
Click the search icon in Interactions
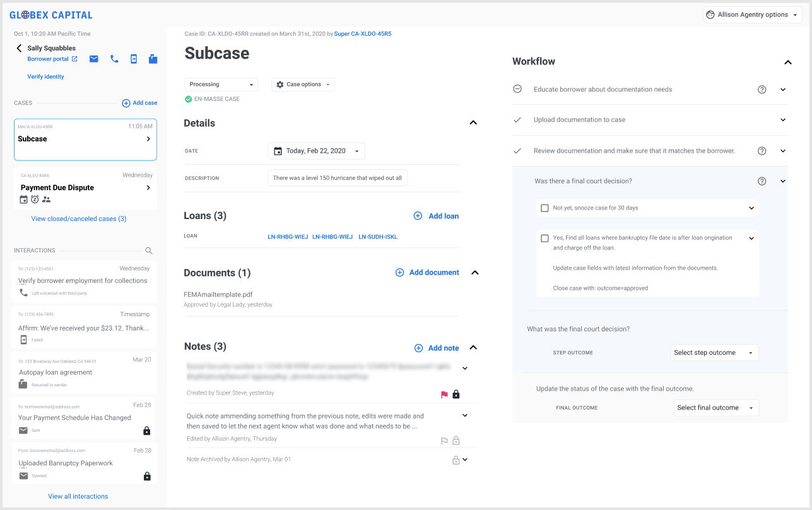coord(149,251)
